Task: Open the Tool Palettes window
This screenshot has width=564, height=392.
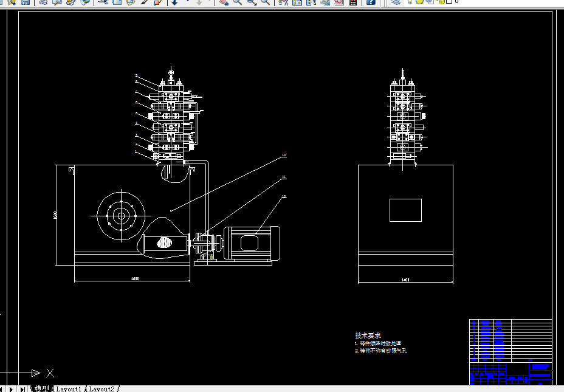Action: click(x=311, y=2)
